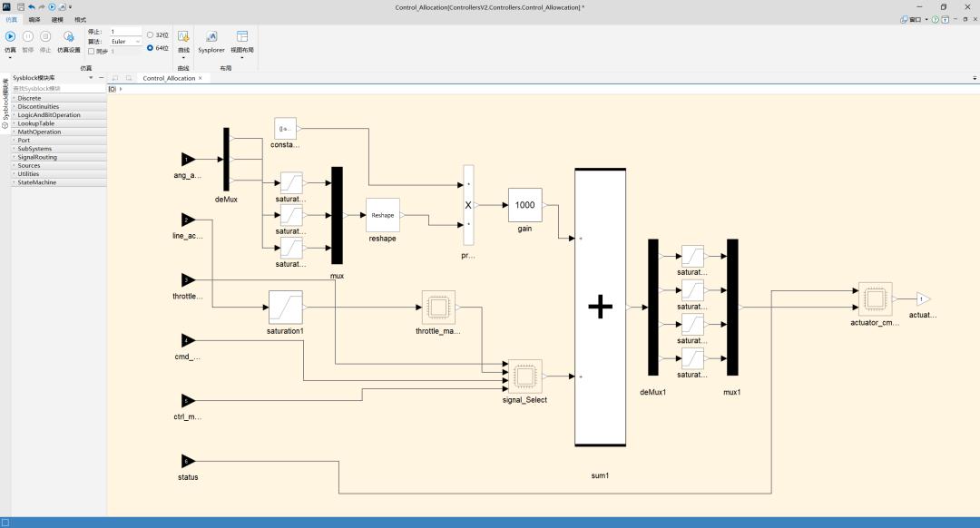Select the sum1 plus block

600,308
